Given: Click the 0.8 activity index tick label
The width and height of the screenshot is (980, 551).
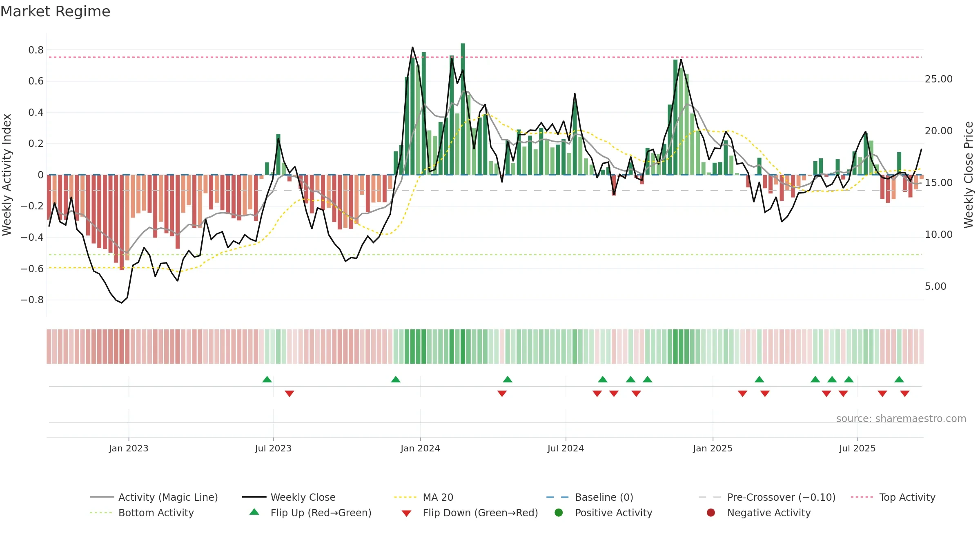Looking at the screenshot, I should [36, 50].
